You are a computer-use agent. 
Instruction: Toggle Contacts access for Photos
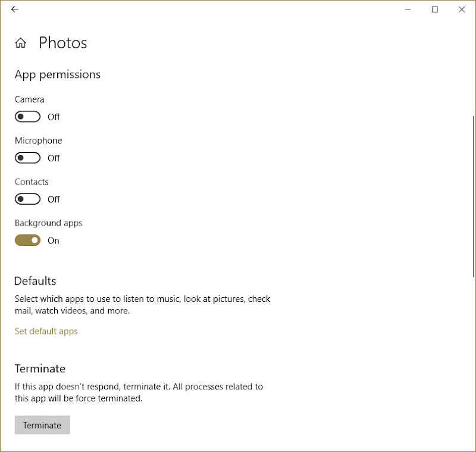click(x=27, y=199)
